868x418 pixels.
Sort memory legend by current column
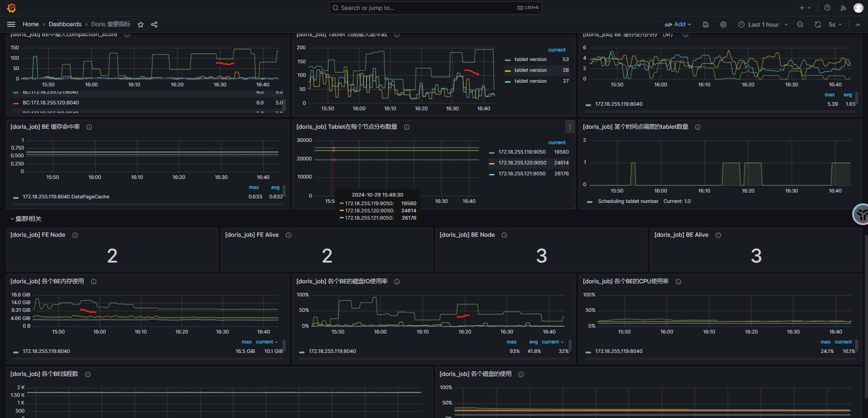[x=267, y=342]
